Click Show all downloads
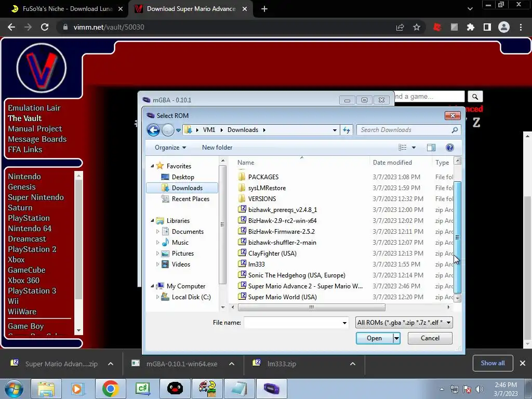Image resolution: width=532 pixels, height=399 pixels. tap(493, 363)
